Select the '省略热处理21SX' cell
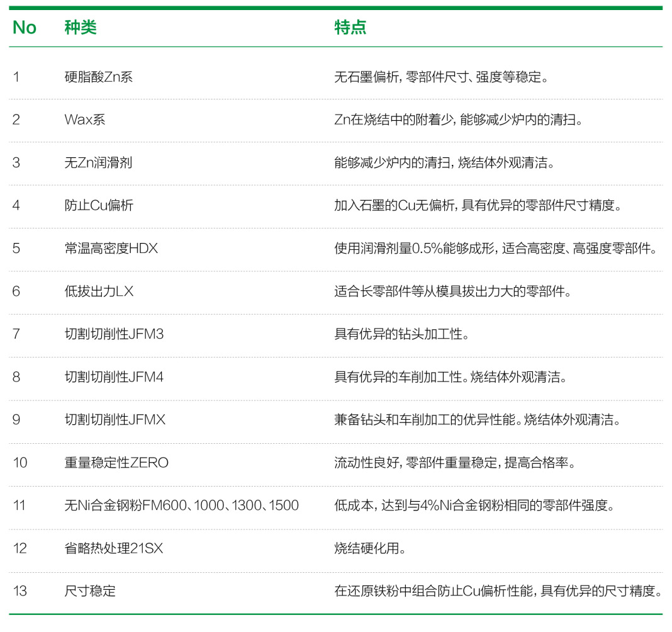 point(113,548)
